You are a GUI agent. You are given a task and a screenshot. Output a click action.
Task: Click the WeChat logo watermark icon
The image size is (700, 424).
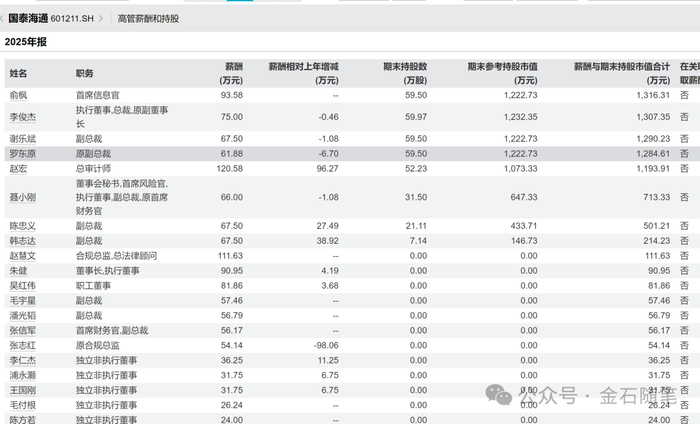[499, 395]
